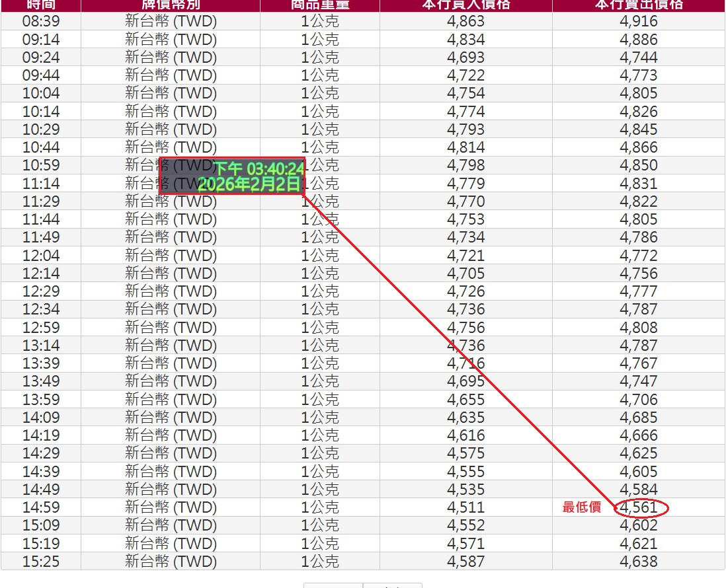726x588 pixels.
Task: Click buy price 4,693 in the 09:24 row
Action: tap(465, 57)
